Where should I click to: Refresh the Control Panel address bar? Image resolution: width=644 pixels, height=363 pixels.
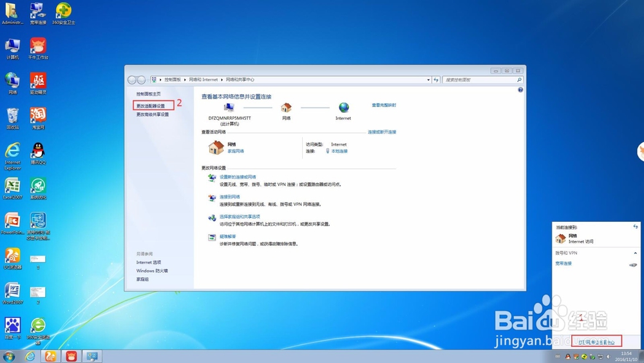pyautogui.click(x=436, y=80)
